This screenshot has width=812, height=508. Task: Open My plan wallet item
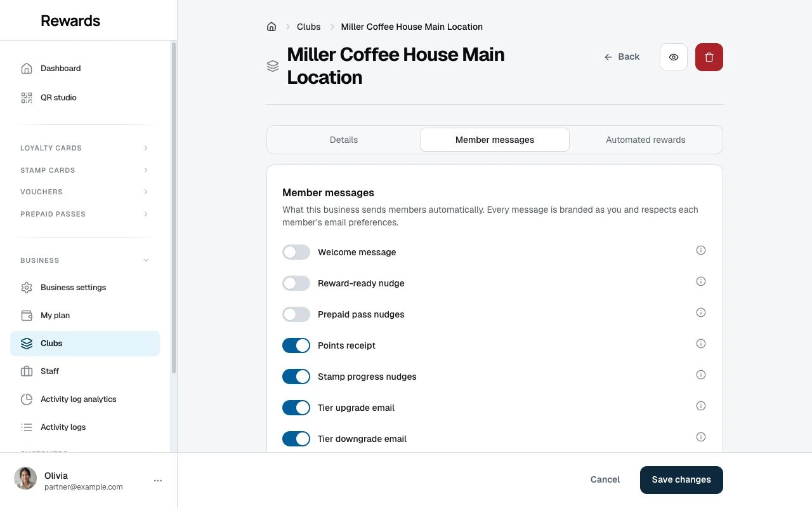coord(85,316)
